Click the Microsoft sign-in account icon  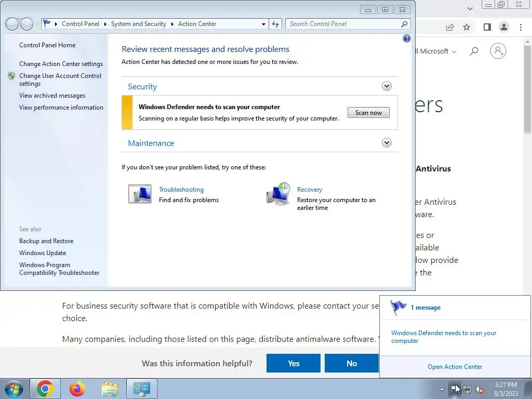[498, 51]
